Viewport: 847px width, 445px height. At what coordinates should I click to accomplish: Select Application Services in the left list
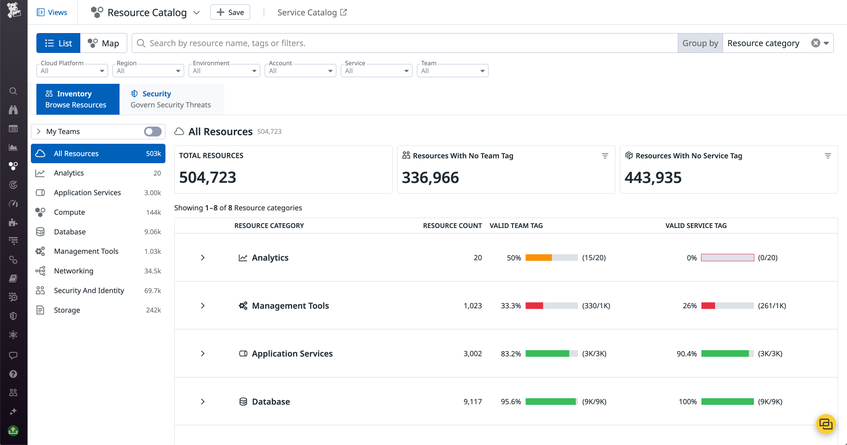click(98, 192)
